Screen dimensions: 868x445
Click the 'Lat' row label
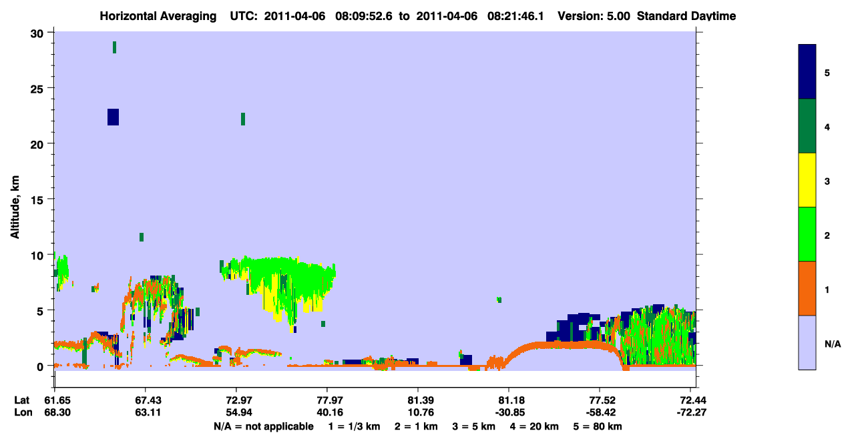(22, 400)
